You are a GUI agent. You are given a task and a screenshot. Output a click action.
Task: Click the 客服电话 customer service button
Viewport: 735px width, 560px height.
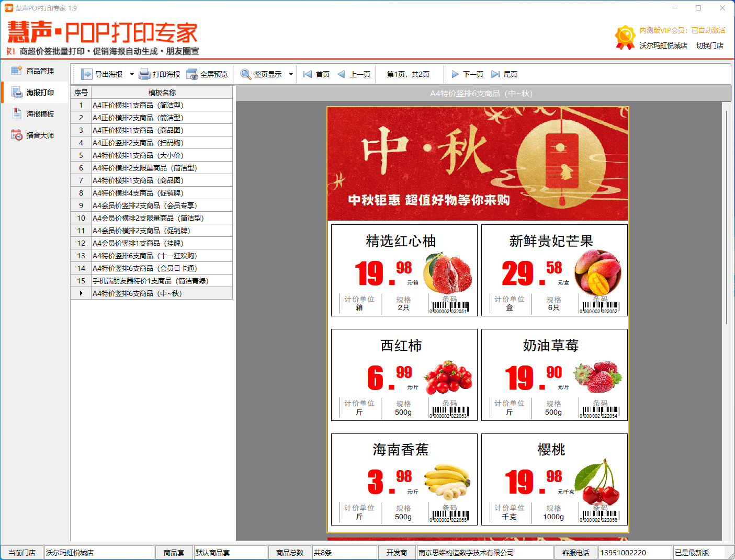[x=575, y=552]
